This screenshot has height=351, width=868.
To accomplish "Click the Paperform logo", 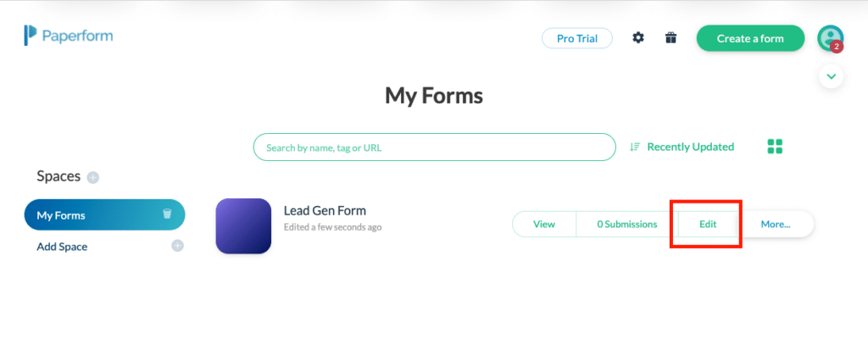I will [68, 36].
